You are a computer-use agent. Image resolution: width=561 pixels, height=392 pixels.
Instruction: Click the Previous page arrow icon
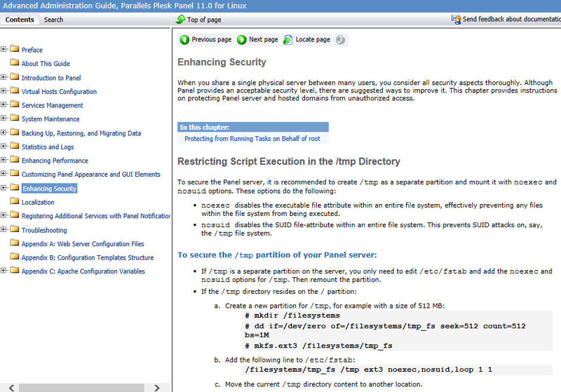coord(184,40)
